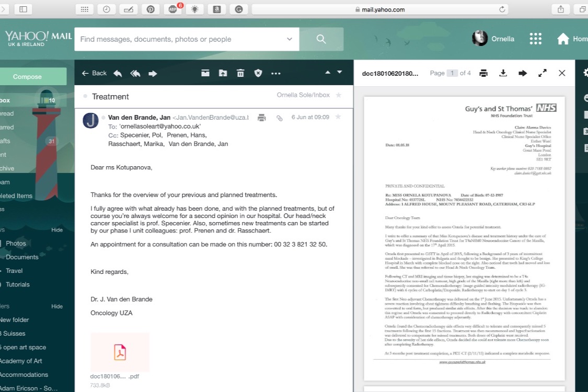Image resolution: width=588 pixels, height=392 pixels.
Task: Open the More options ellipsis menu
Action: click(275, 74)
